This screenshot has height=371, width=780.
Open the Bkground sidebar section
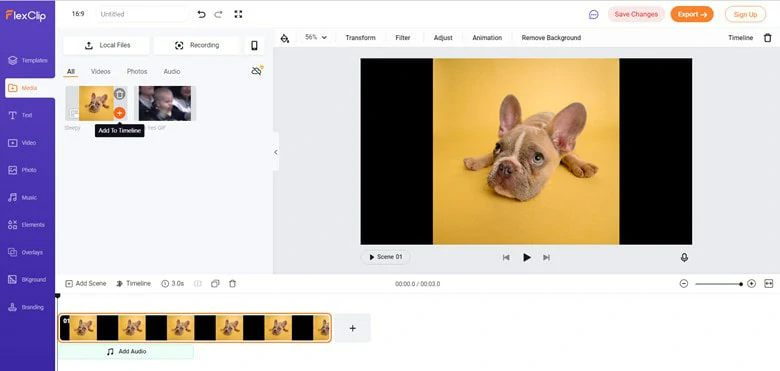pos(26,279)
